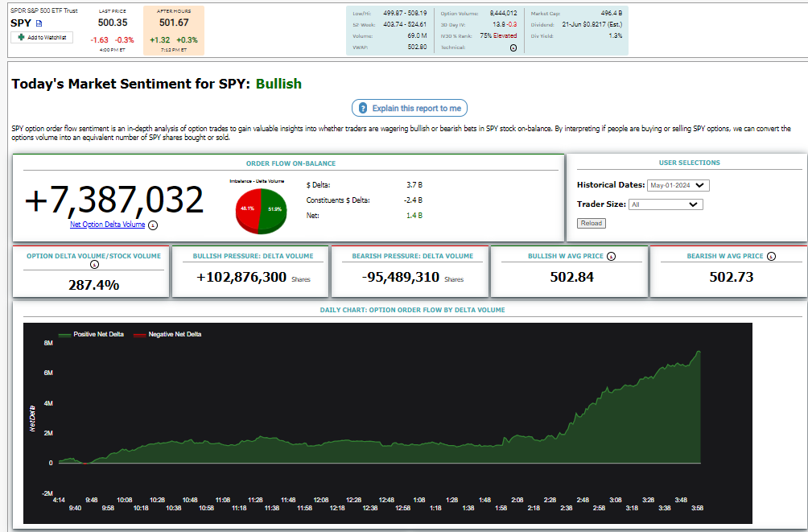Open the document icon next to SPY

pyautogui.click(x=39, y=23)
